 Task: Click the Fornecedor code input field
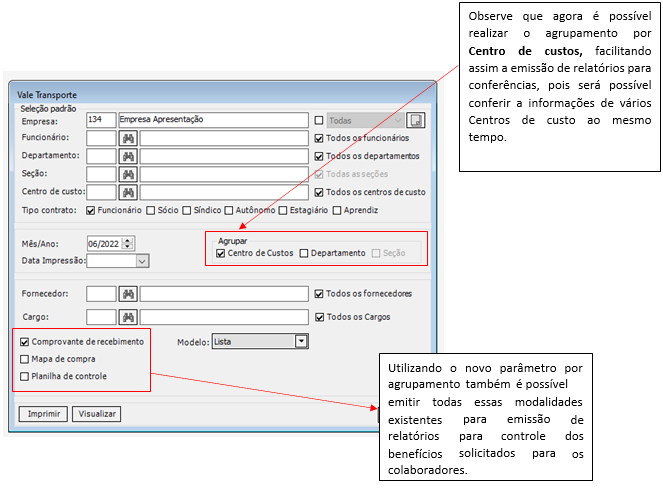tap(101, 294)
